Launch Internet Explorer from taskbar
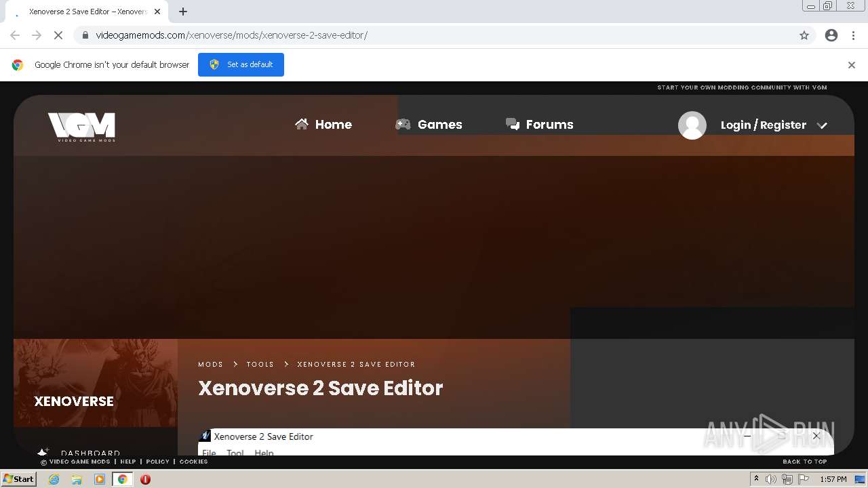Screen dimensions: 868x488 [54, 479]
